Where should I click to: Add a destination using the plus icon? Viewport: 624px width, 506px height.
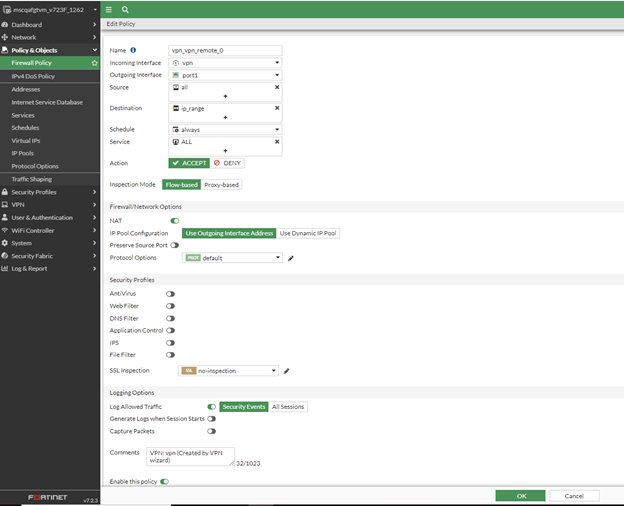[225, 117]
